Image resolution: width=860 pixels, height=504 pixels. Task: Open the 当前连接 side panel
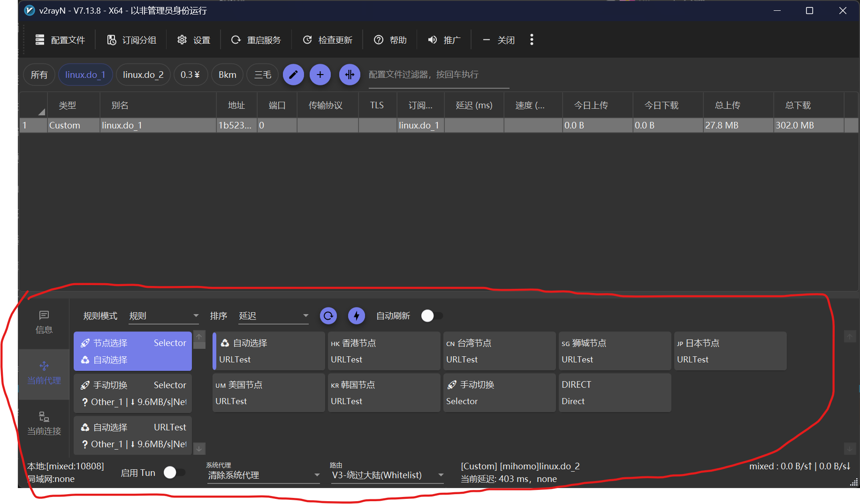(44, 424)
